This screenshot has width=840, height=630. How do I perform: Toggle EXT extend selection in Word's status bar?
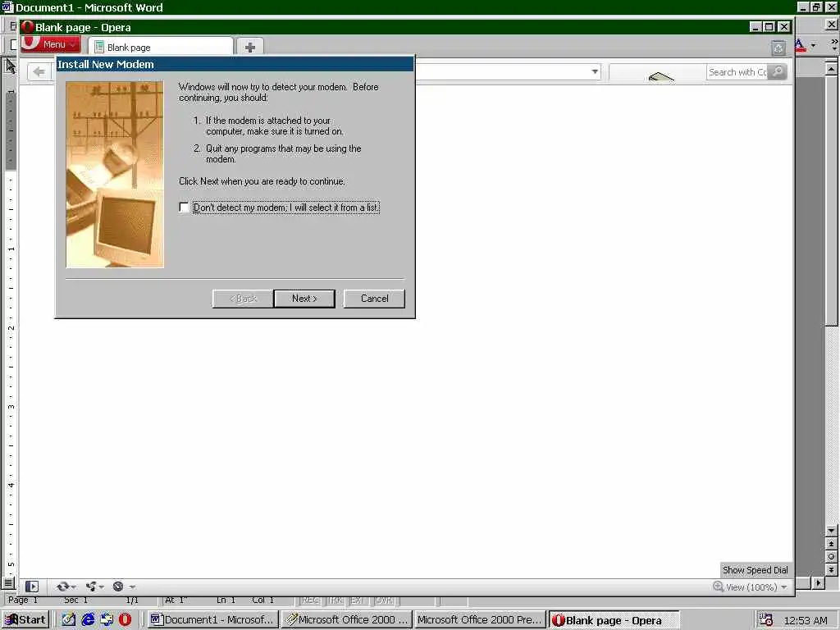(x=358, y=600)
